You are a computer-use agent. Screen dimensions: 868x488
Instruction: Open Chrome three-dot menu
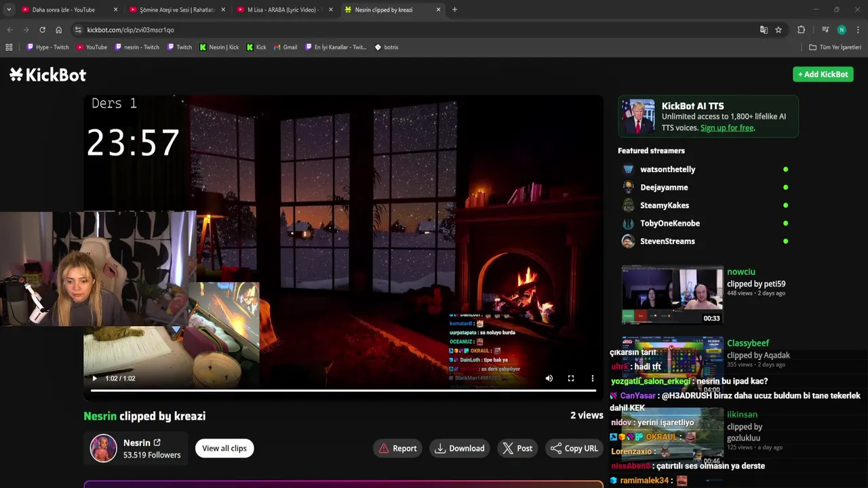pyautogui.click(x=858, y=30)
